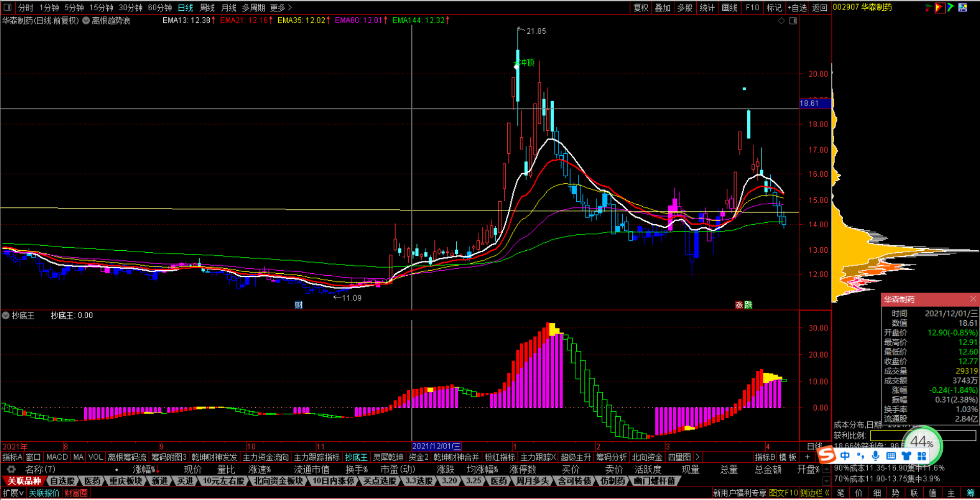Viewport: 980px width, 500px height.
Task: Toggle the 抄底王 indicator circle icon
Action: 6,316
